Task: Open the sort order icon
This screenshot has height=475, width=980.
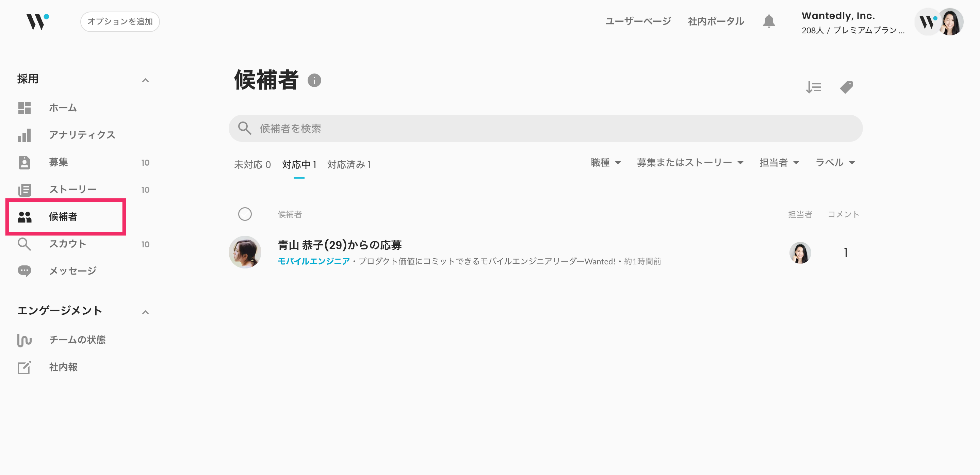Action: [x=813, y=87]
